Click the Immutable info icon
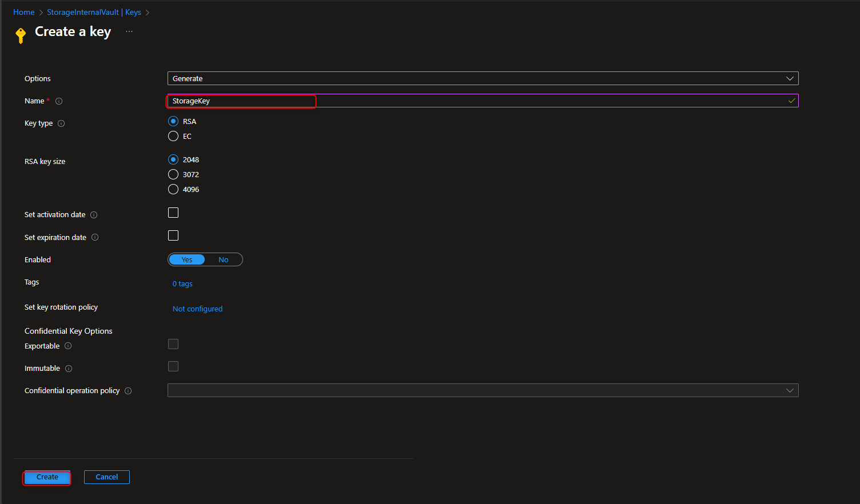 69,368
